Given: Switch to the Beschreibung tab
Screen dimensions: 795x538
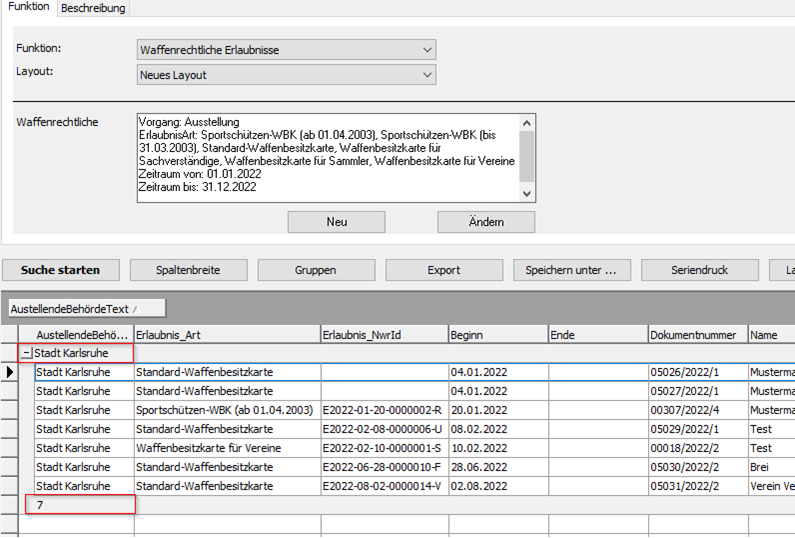Looking at the screenshot, I should 93,8.
